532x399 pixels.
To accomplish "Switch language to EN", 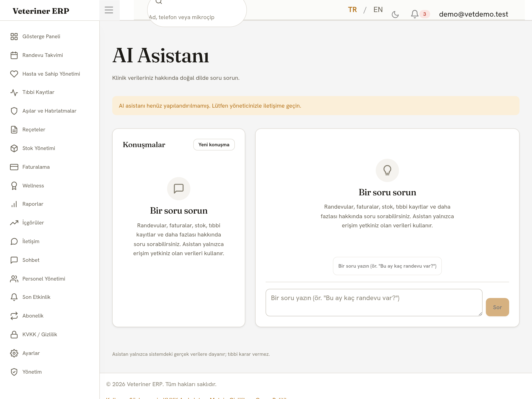I will [x=378, y=10].
